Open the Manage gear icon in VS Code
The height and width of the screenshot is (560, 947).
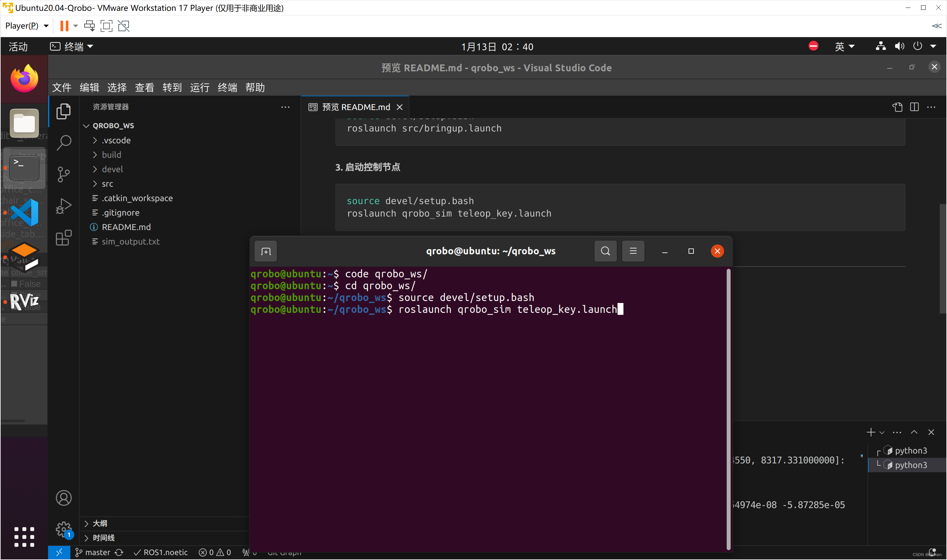point(63,529)
